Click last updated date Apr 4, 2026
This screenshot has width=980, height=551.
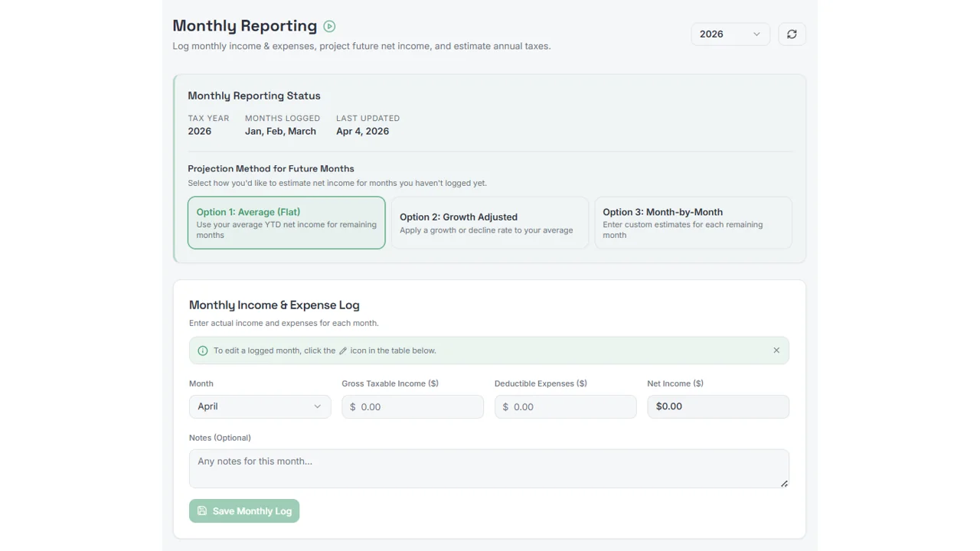[x=362, y=131]
